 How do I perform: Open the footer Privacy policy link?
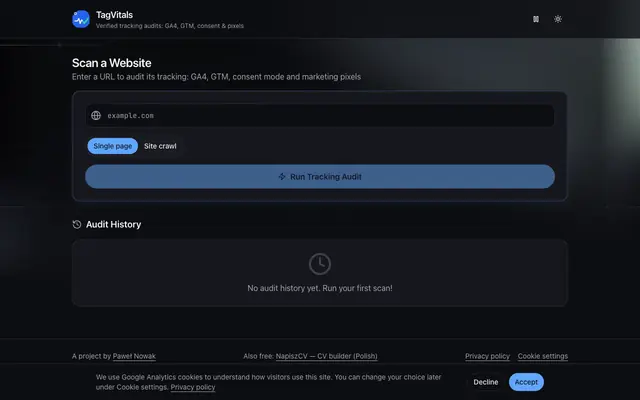tap(487, 356)
